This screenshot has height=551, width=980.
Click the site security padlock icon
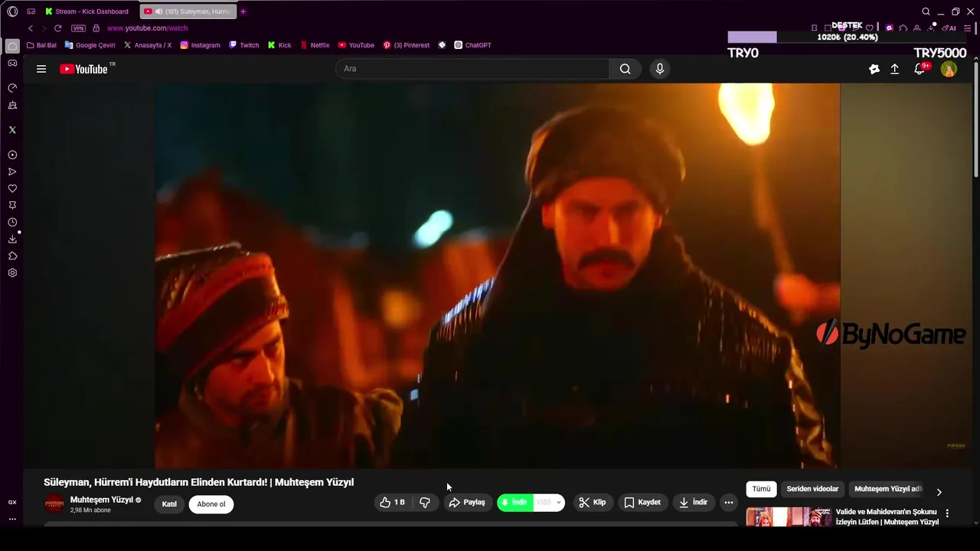click(96, 28)
